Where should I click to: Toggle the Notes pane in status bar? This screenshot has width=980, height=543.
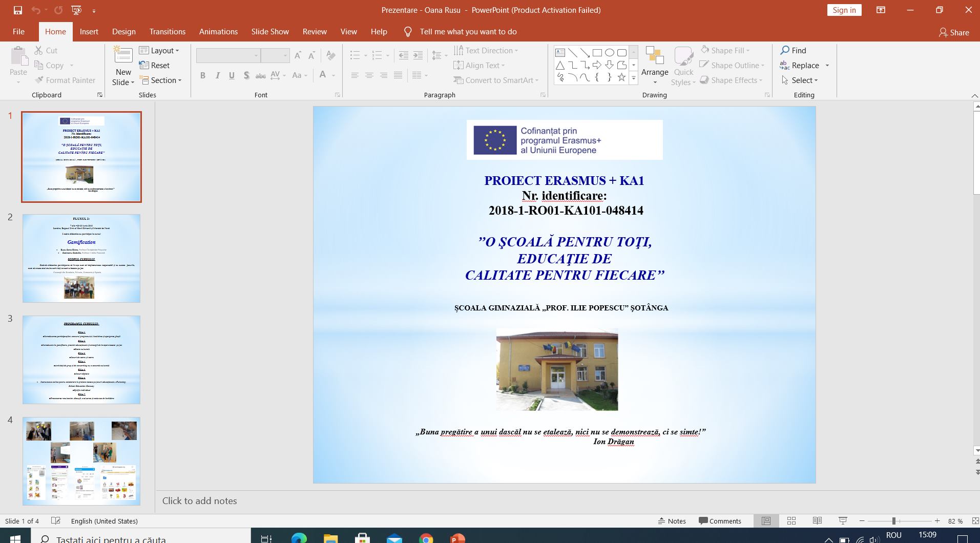[672, 521]
